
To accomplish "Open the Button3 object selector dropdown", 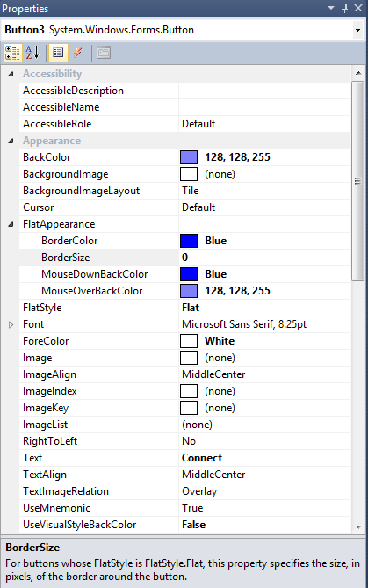I will [357, 30].
